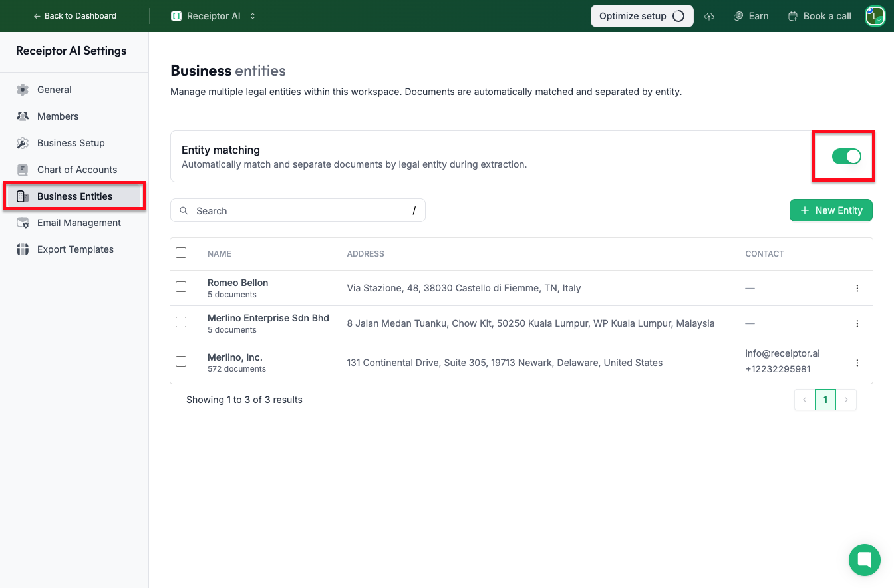Go Back to Dashboard
Image resolution: width=894 pixels, height=588 pixels.
pos(74,16)
